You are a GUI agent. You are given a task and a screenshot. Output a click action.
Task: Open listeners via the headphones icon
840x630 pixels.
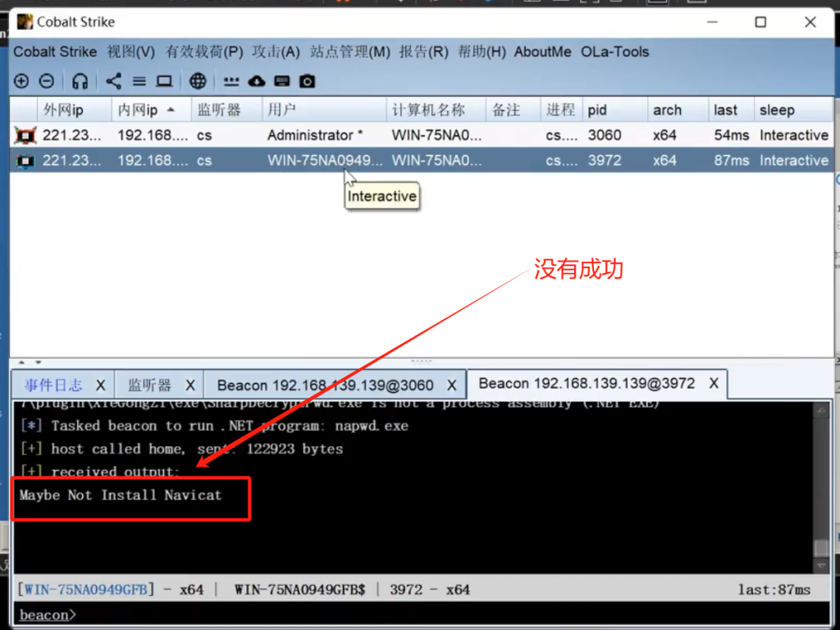[80, 81]
